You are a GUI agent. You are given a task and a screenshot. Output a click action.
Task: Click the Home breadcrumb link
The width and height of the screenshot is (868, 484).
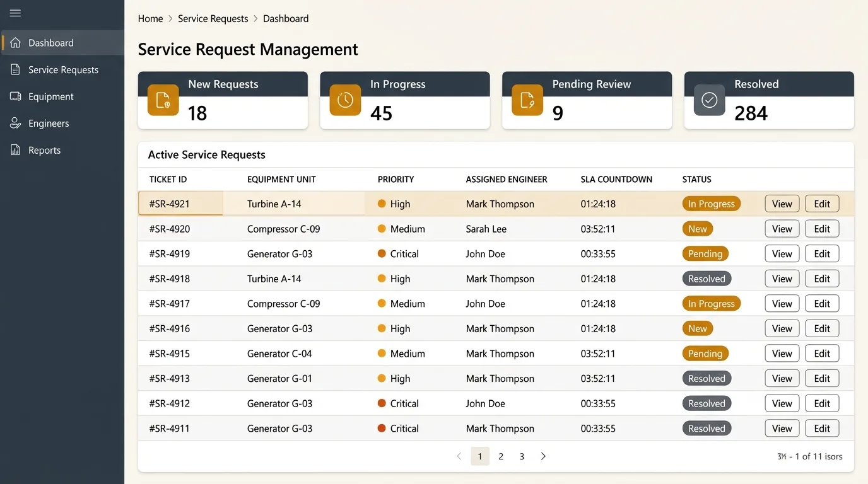pyautogui.click(x=150, y=19)
